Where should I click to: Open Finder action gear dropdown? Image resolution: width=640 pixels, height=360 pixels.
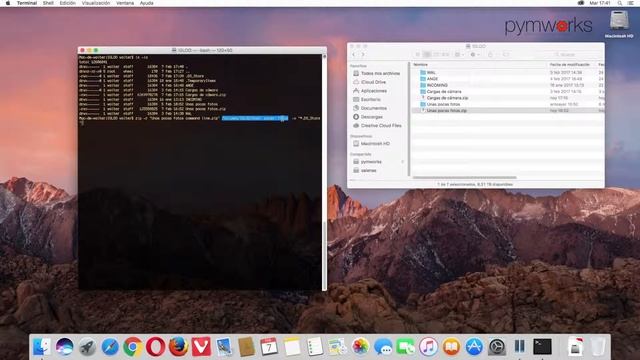tap(475, 54)
